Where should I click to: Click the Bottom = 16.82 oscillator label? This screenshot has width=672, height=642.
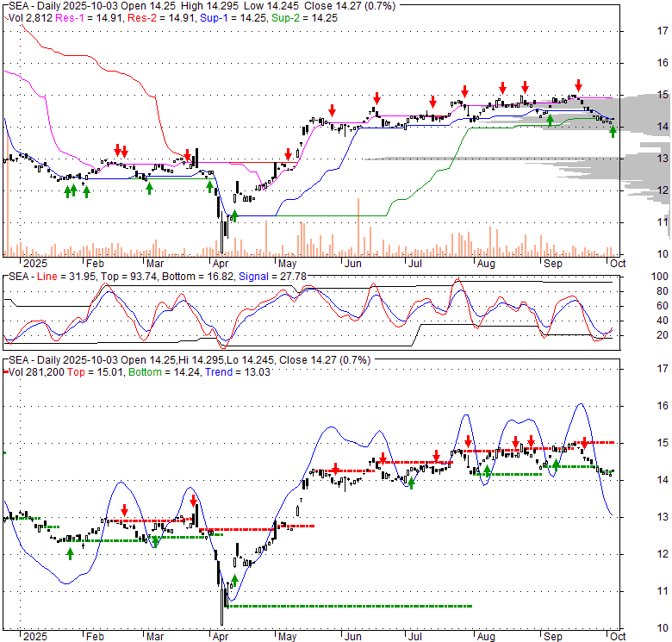tap(198, 277)
